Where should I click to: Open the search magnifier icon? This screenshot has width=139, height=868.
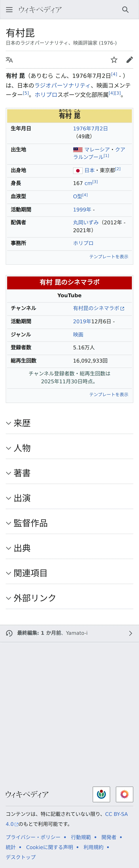tap(125, 10)
